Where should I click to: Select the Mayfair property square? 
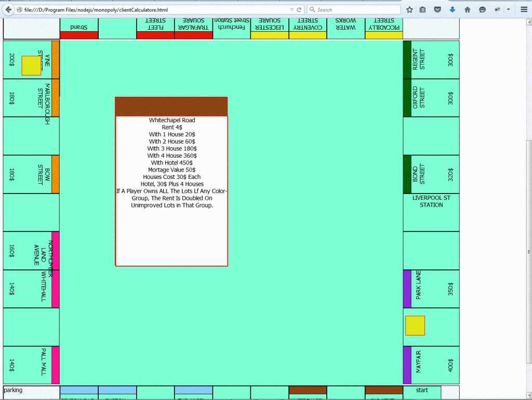[431, 365]
